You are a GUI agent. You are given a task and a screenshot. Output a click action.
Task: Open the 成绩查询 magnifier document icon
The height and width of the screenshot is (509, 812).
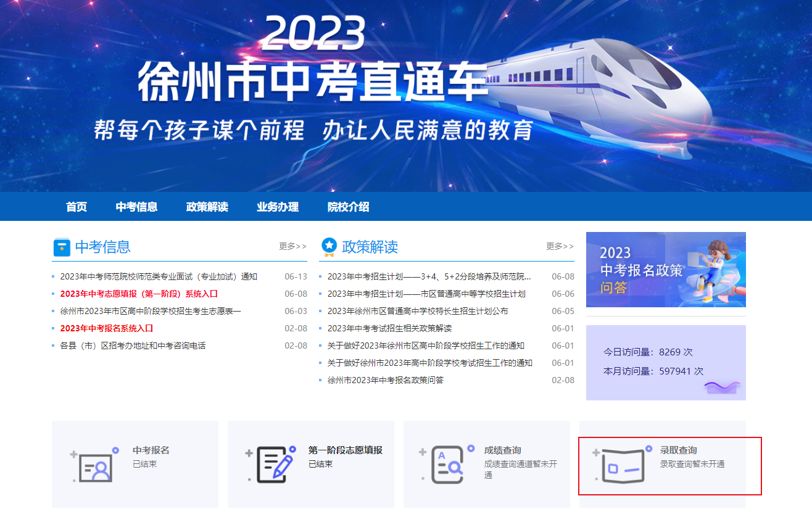(x=447, y=464)
